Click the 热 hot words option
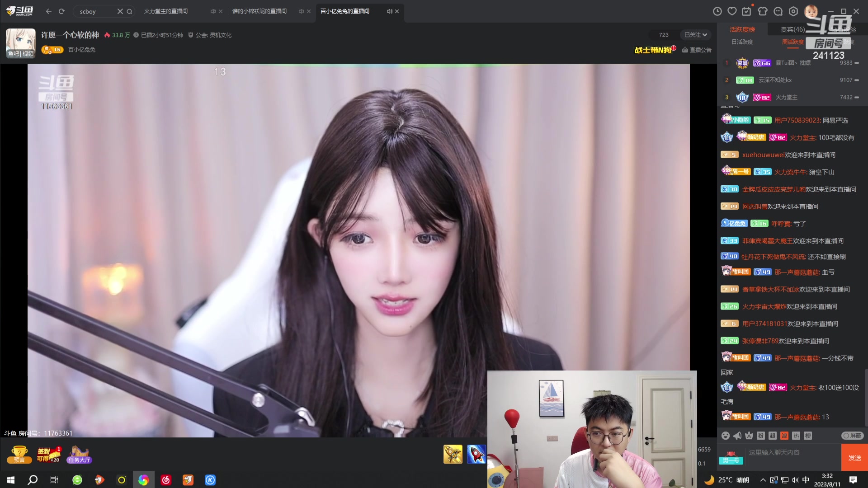This screenshot has height=488, width=868. point(796,436)
